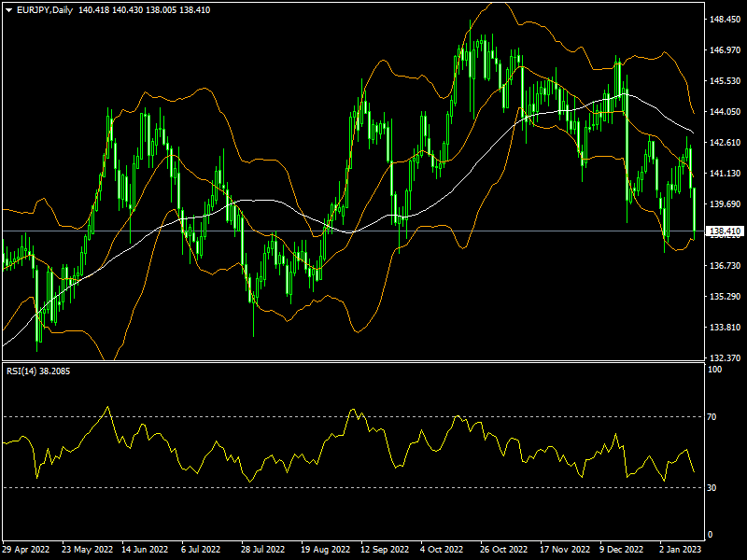The image size is (747, 560).
Task: Click the 6 Jul 2022 date label
Action: (x=201, y=550)
